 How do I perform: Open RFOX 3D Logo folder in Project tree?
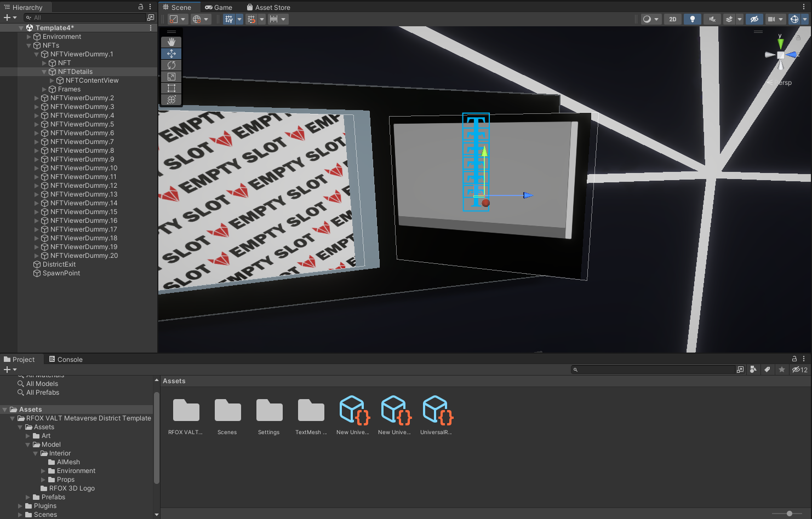pos(72,488)
